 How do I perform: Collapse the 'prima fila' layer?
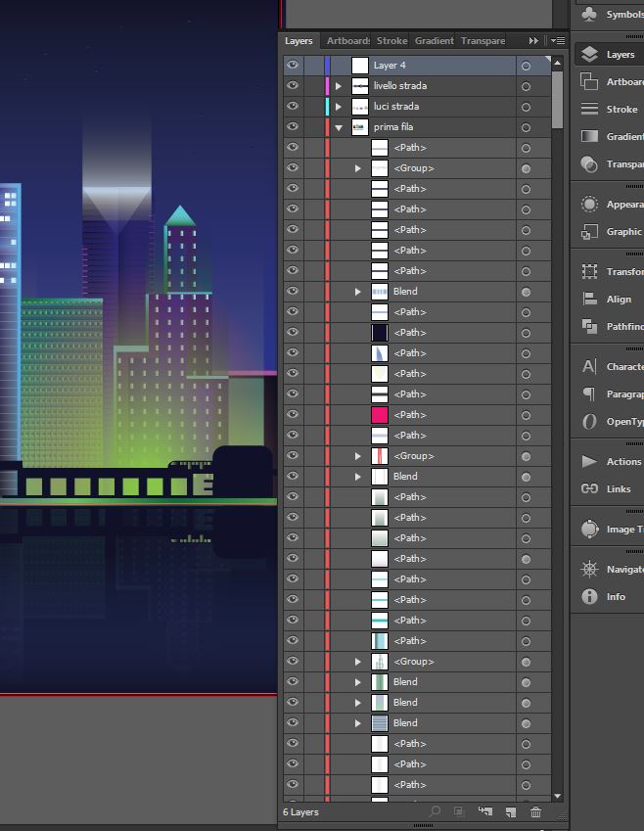(x=339, y=127)
